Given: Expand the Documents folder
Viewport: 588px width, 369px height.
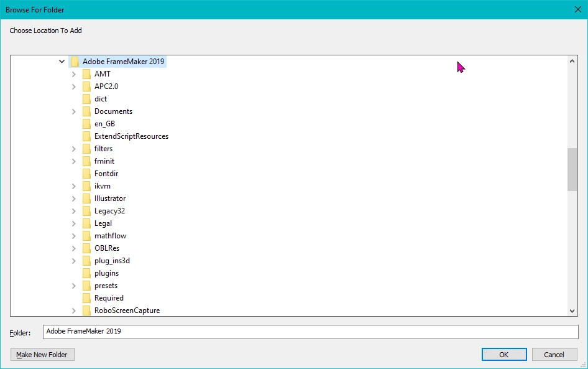Looking at the screenshot, I should pyautogui.click(x=74, y=111).
